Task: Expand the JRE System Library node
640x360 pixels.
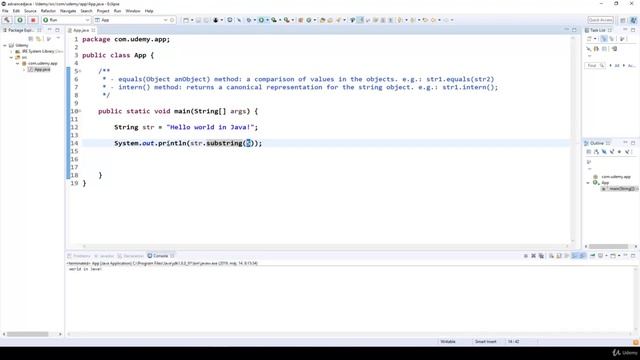Action: pos(11,51)
